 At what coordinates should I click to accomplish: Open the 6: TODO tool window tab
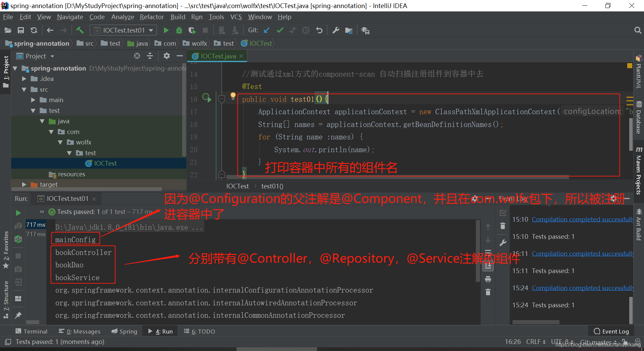[x=200, y=332]
